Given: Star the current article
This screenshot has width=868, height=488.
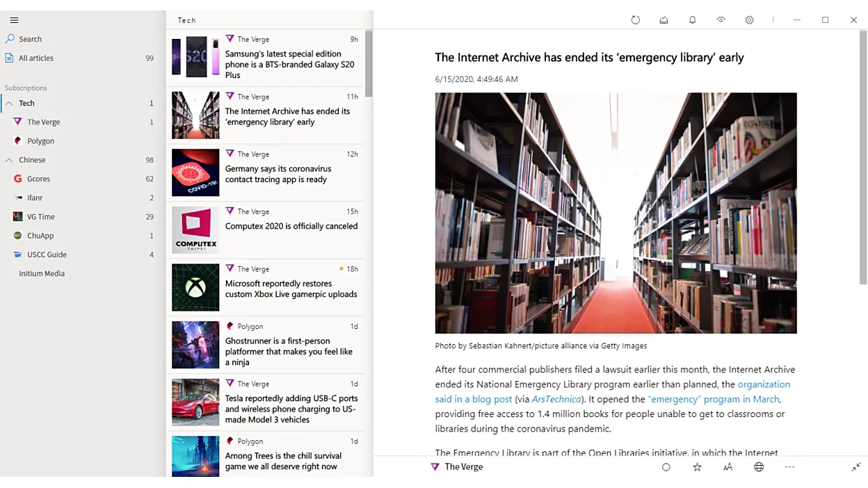Looking at the screenshot, I should (x=697, y=467).
